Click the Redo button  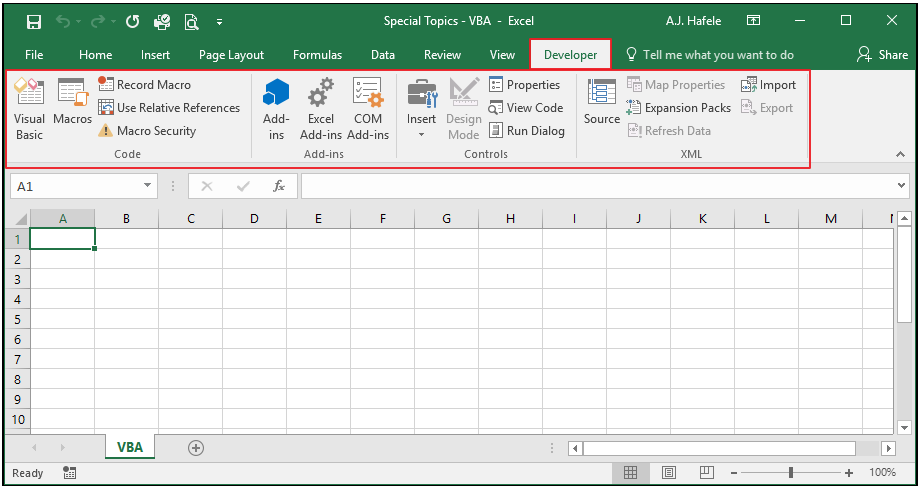click(x=98, y=22)
